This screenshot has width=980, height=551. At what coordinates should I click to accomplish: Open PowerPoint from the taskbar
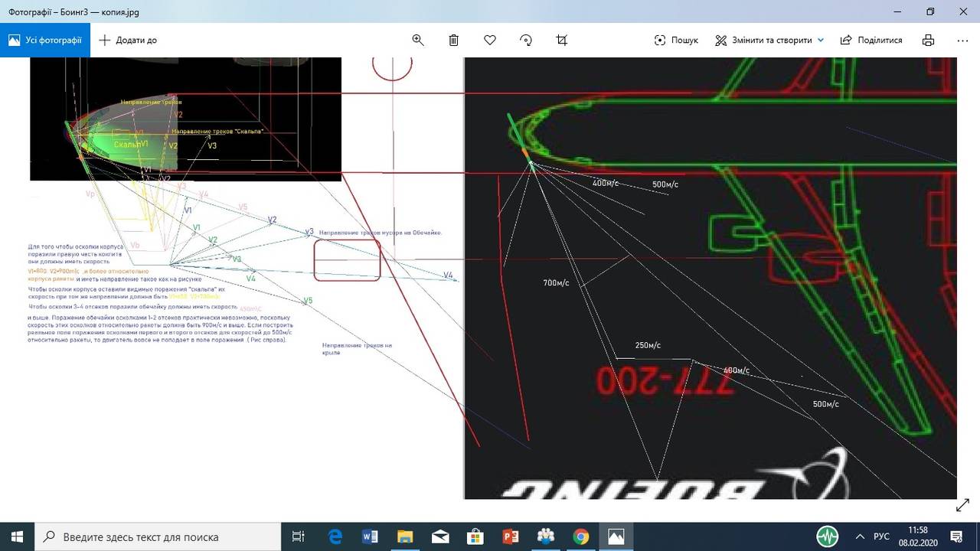pyautogui.click(x=511, y=536)
